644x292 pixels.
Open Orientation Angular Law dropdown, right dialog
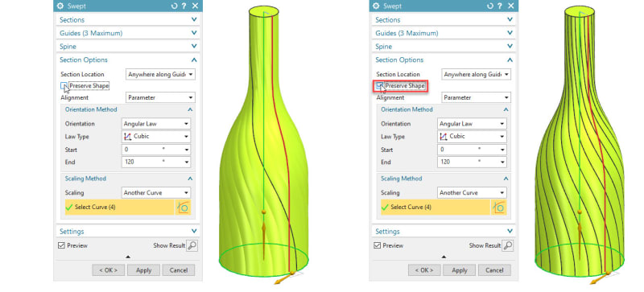(472, 124)
